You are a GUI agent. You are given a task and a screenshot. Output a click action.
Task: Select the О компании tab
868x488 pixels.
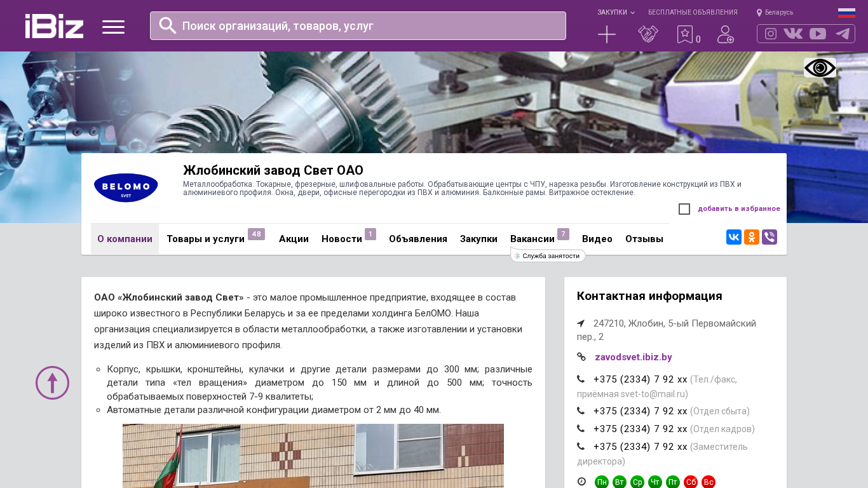125,239
